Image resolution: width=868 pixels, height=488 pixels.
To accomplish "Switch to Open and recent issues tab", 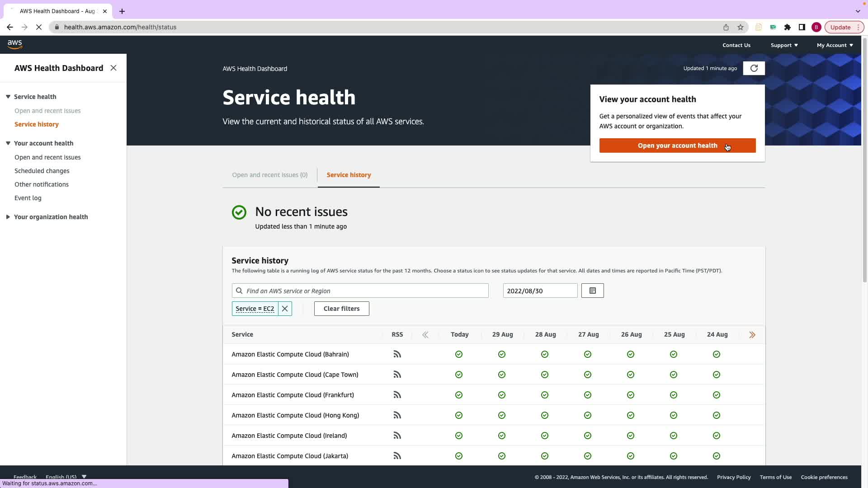I will click(269, 175).
